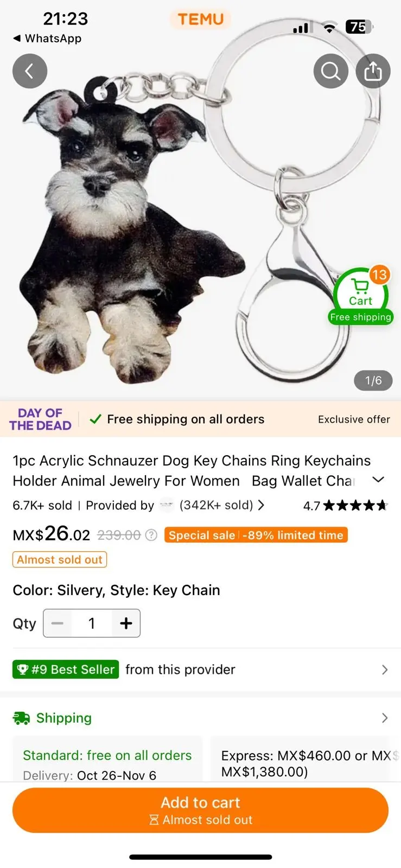This screenshot has width=401, height=868.
Task: Open Best Seller ranking chevron
Action: point(385,670)
